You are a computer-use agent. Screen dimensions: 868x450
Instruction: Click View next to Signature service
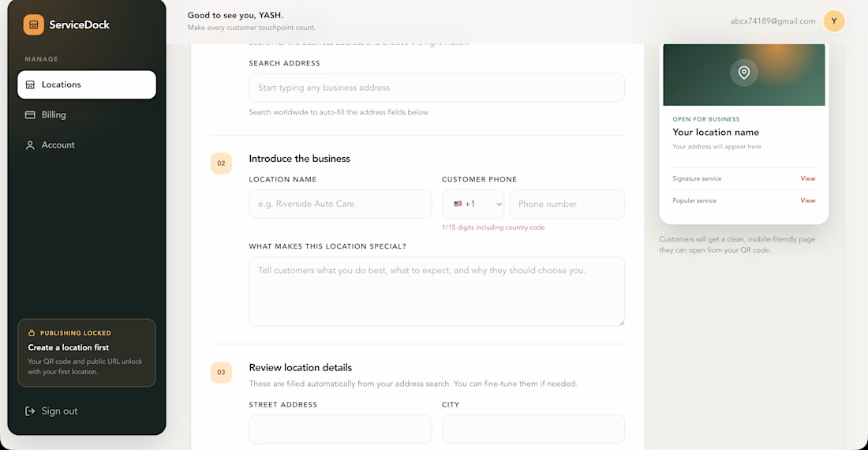(x=808, y=178)
